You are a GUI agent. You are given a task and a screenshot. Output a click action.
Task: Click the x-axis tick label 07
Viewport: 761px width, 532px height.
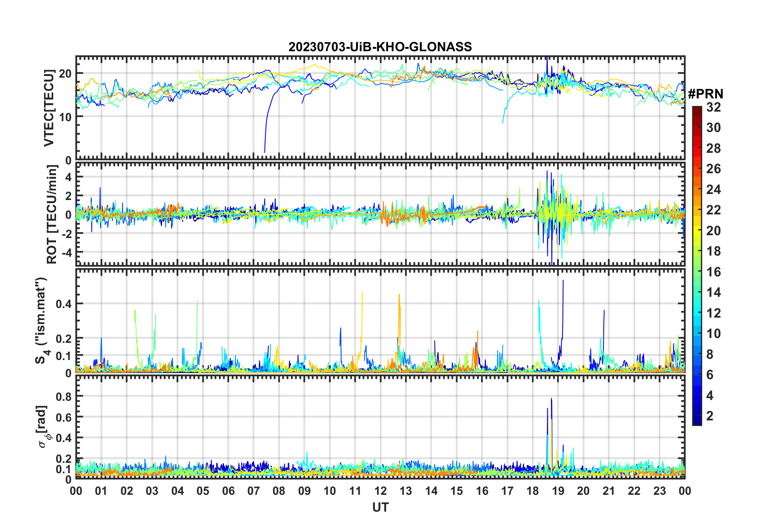(254, 491)
